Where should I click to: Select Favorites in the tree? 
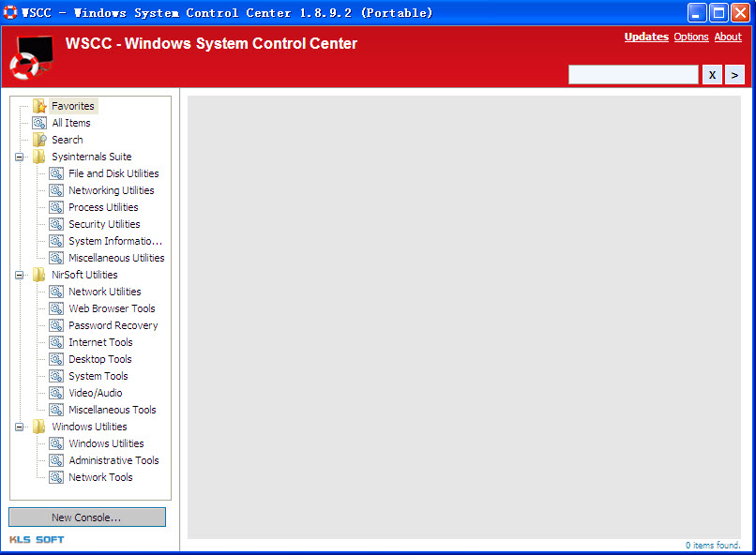point(73,106)
